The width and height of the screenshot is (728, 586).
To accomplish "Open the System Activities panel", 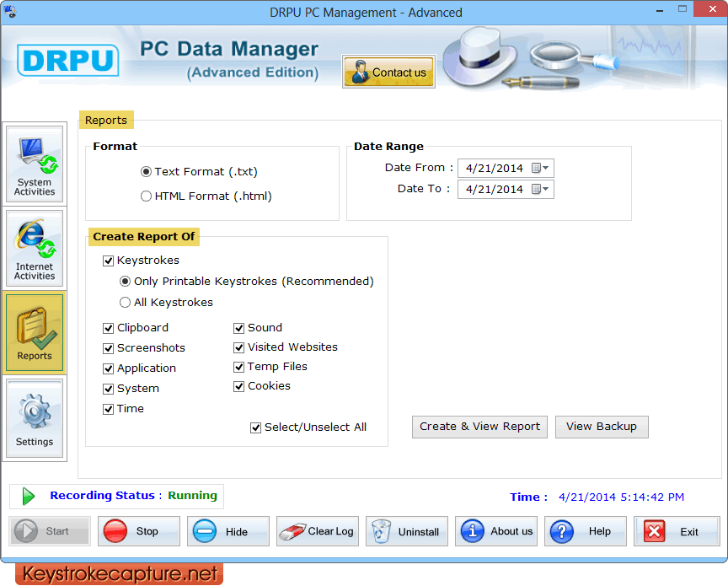I will click(x=35, y=164).
